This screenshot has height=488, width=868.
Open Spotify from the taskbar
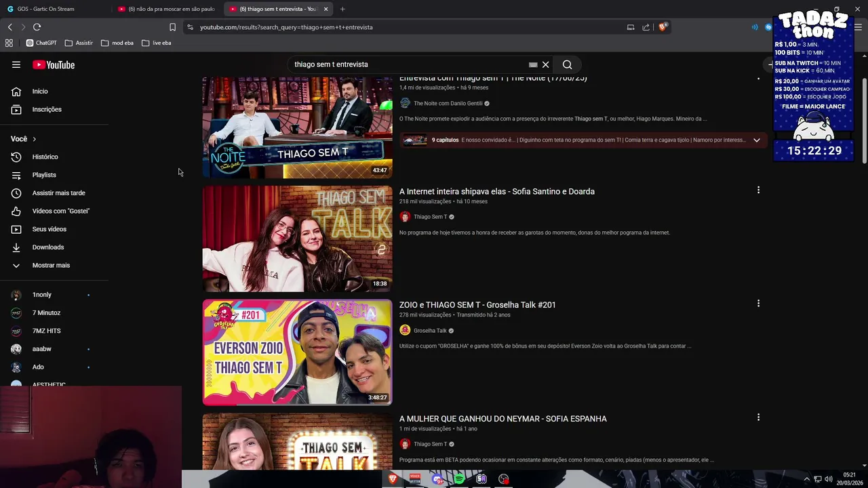459,479
